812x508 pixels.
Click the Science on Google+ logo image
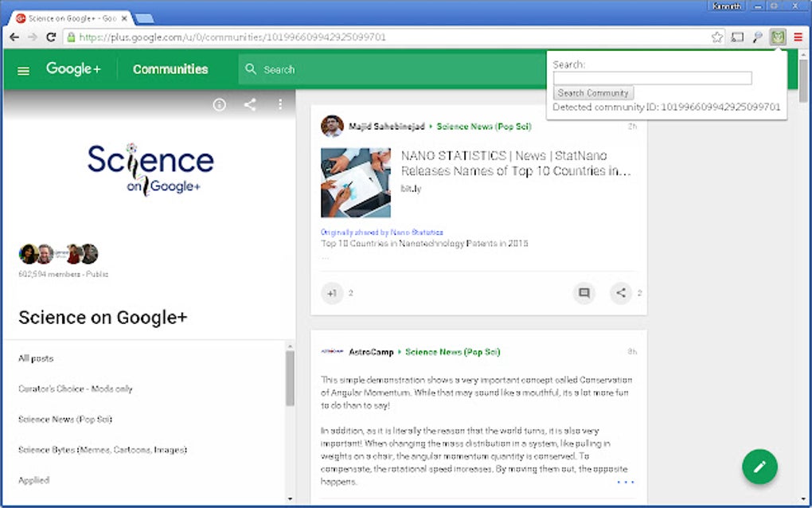pos(150,169)
